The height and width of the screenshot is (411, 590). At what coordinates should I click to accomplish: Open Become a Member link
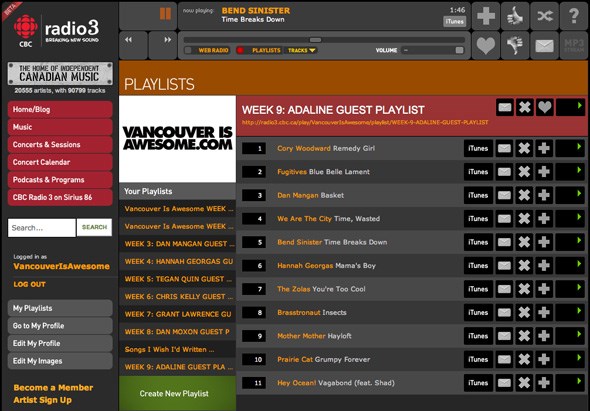point(53,388)
